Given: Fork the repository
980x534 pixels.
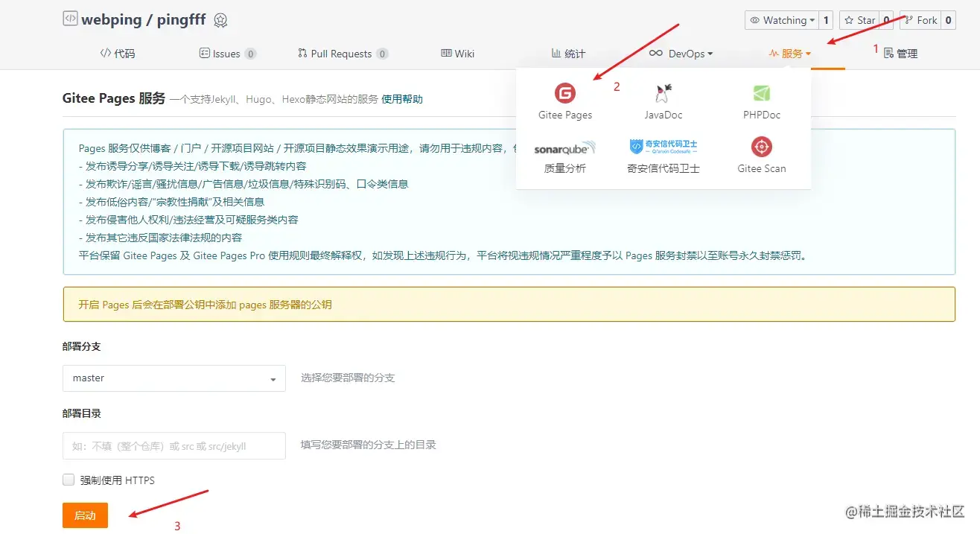Looking at the screenshot, I should click(x=919, y=20).
